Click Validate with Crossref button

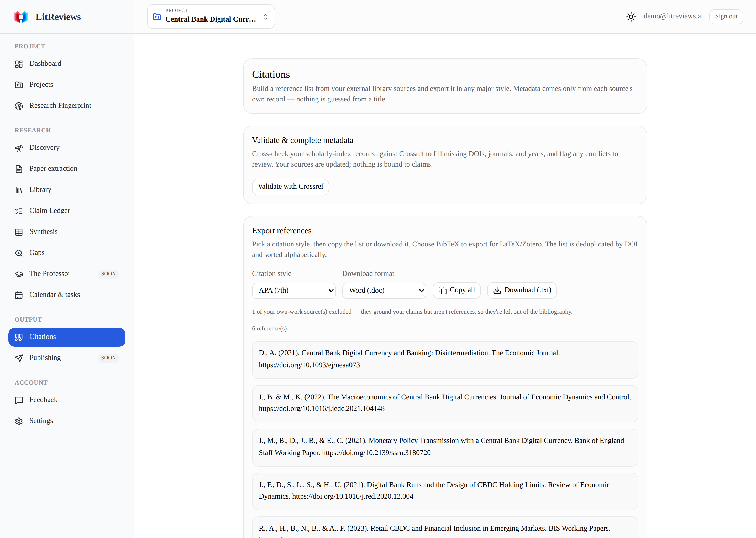(x=290, y=187)
